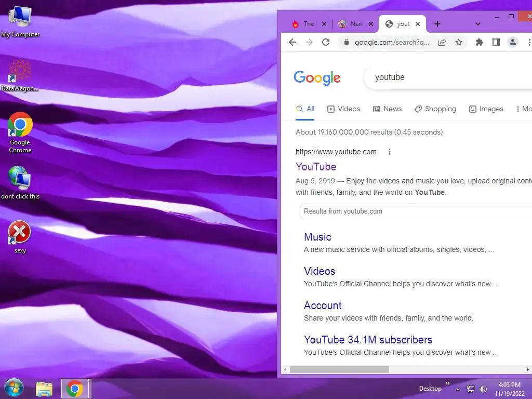
Task: Switch to the 'New' tab
Action: coord(355,24)
